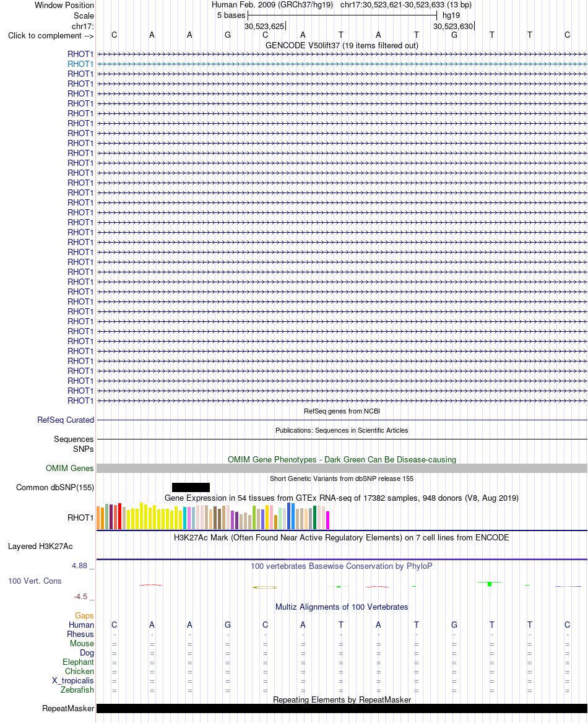Open 'Short Genetic Variants from dbSNP release 155' title
Image resolution: width=588 pixels, height=723 pixels.
[342, 478]
